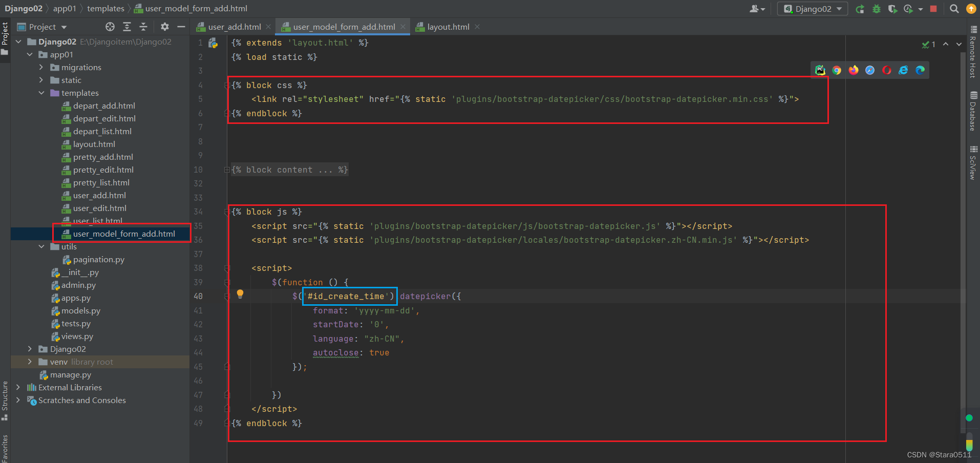Select user_edit.html in project tree

coord(99,208)
